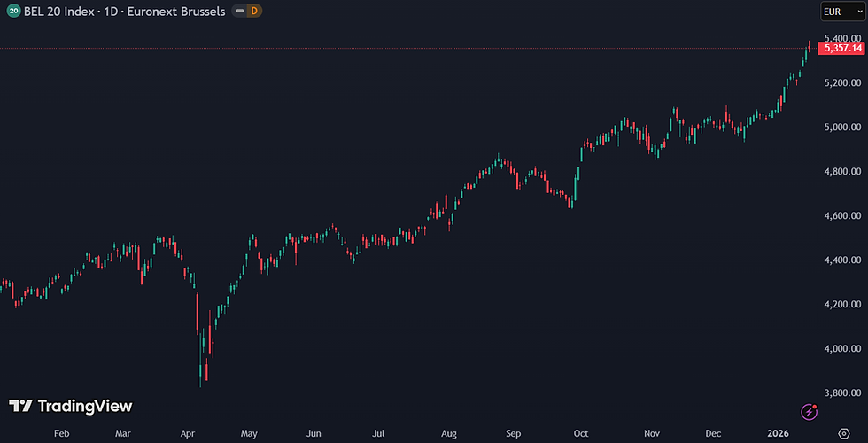Screen dimensions: 868x443
Task: Click the Apr label on time axis
Action: 187,434
